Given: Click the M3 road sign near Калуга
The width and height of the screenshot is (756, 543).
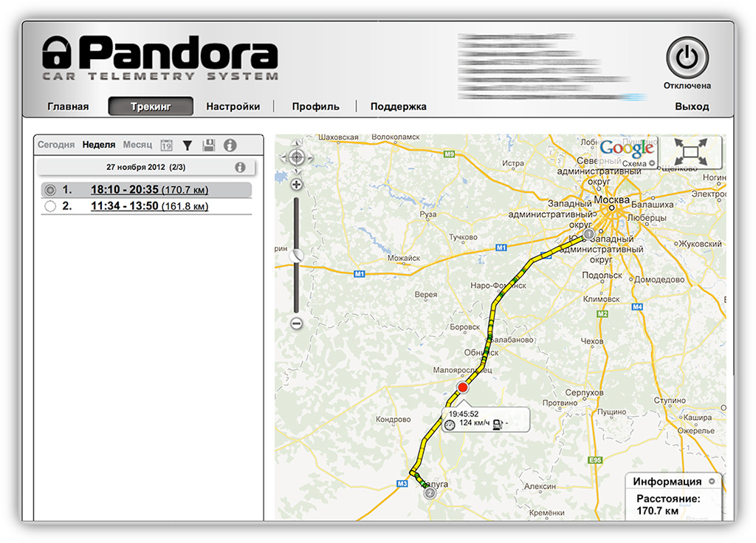Looking at the screenshot, I should point(402,483).
